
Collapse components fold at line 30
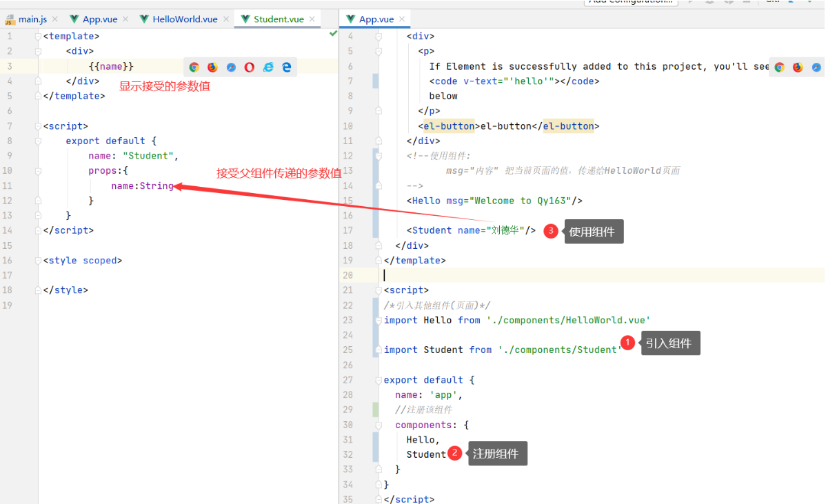coord(379,425)
